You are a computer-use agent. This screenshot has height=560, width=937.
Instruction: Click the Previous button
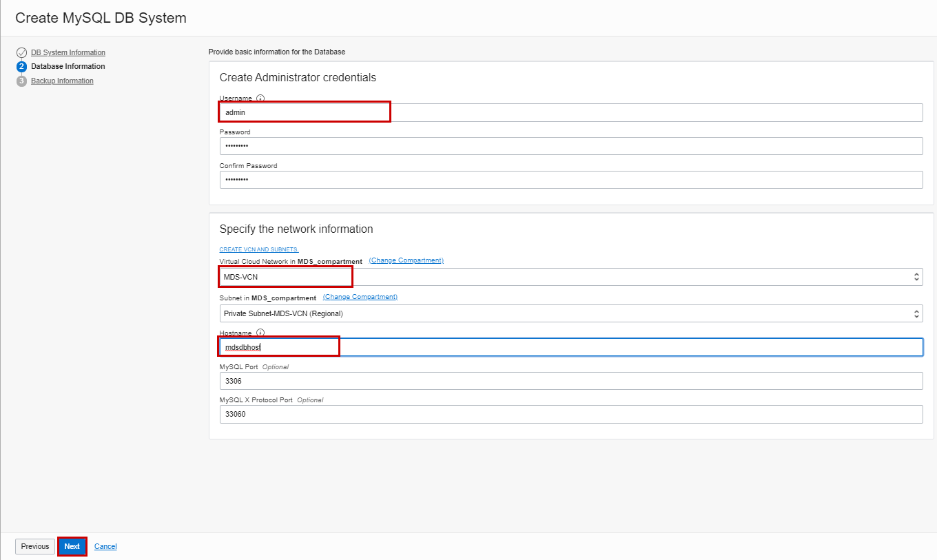pos(34,546)
